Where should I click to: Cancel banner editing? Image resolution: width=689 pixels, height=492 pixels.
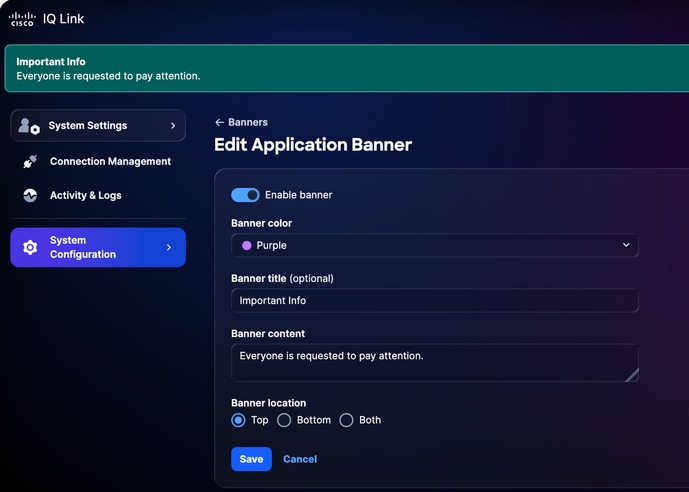coord(300,459)
